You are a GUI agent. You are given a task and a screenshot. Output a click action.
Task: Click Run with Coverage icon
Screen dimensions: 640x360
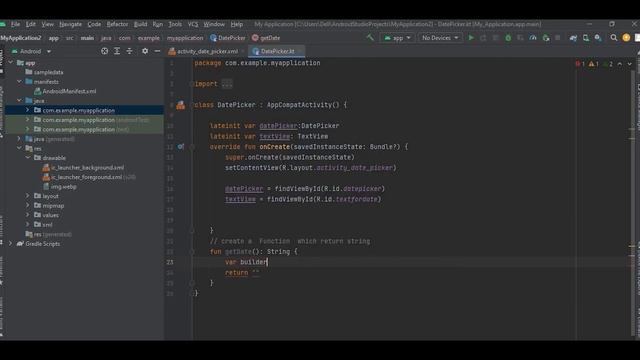pyautogui.click(x=520, y=38)
